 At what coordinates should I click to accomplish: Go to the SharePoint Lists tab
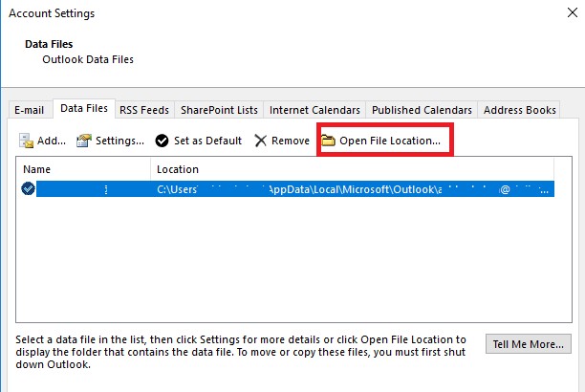pos(220,110)
